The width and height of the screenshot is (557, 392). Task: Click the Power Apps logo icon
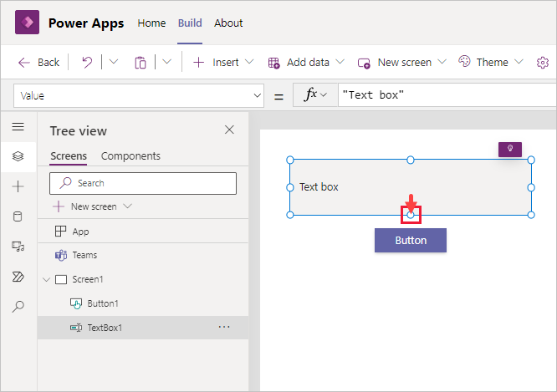pos(27,22)
